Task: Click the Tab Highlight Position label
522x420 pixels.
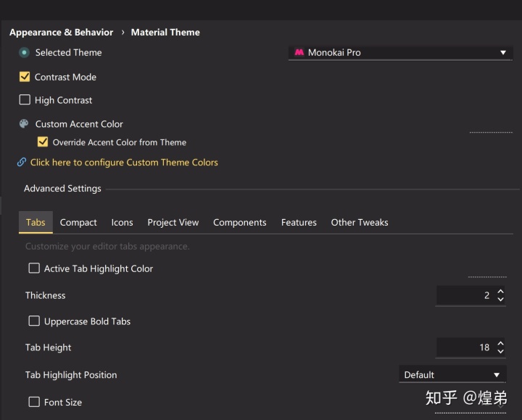Action: (x=71, y=375)
